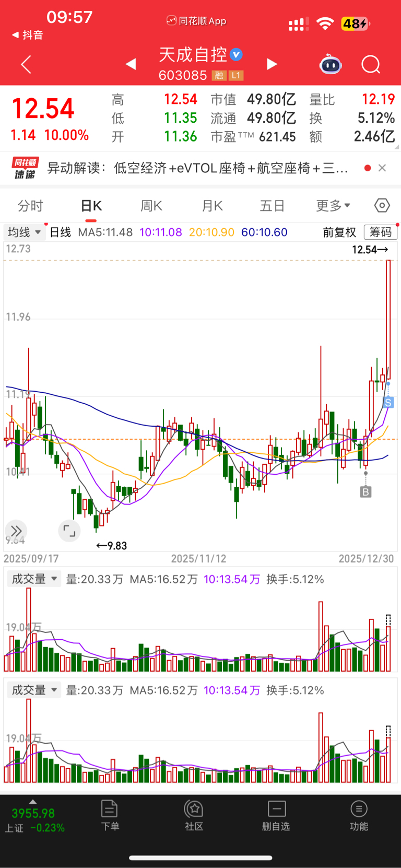Tap the current price 12.54

point(43,109)
